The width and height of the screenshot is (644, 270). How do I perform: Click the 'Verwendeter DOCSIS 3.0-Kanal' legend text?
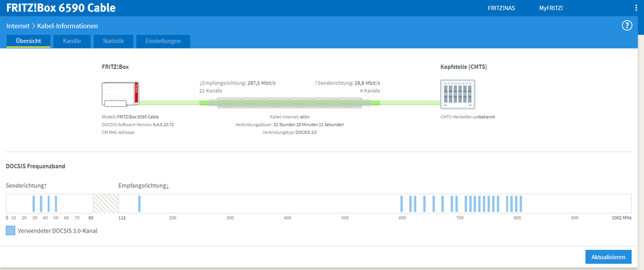coord(57,231)
